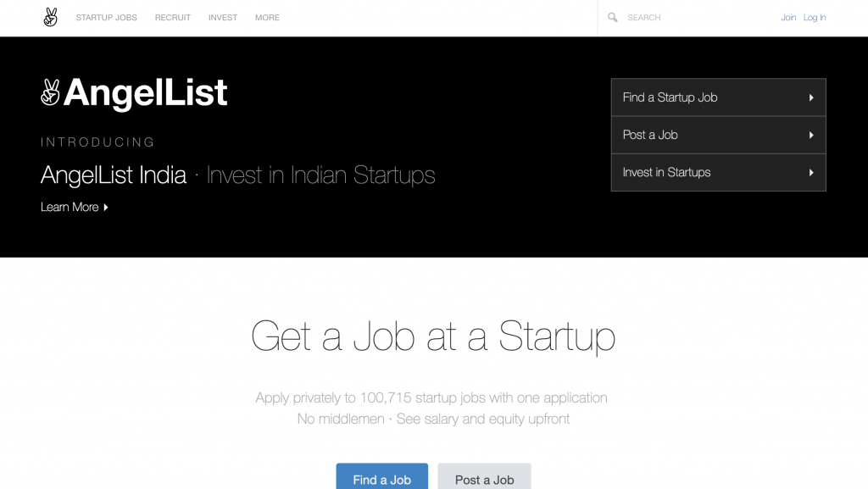Select the Post a Job panel row
Viewport: 868px width, 489px height.
click(719, 135)
